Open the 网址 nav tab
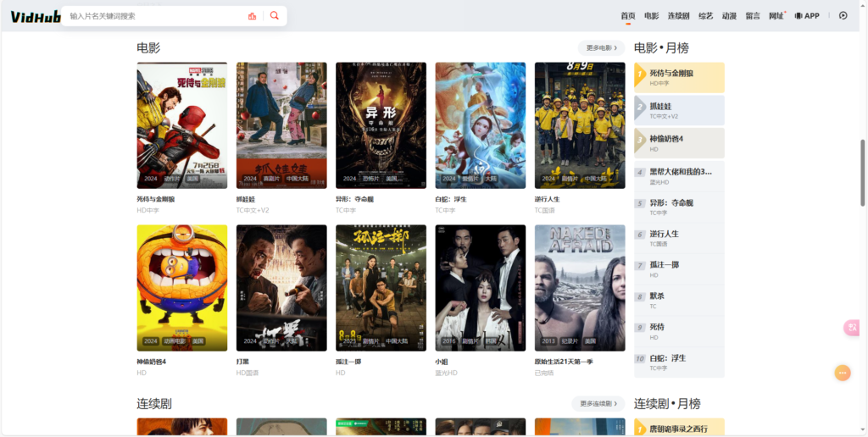Screen dimensions: 868x437 [x=776, y=16]
